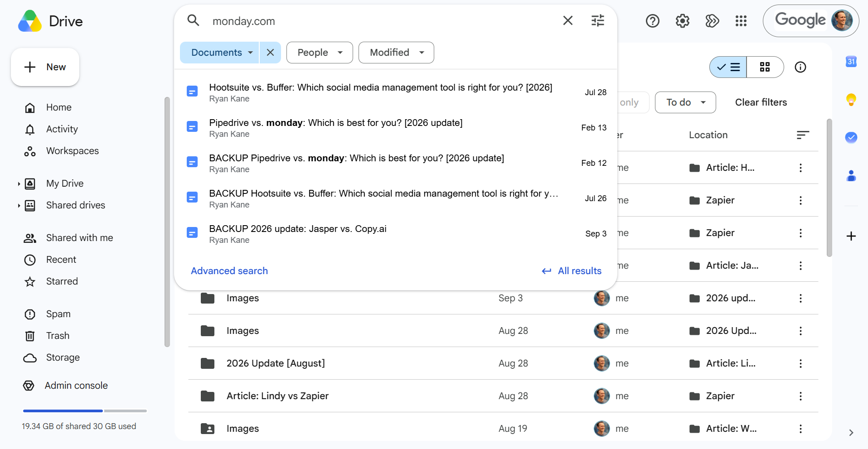Open the Advanced search link
Viewport: 868px width, 449px height.
tap(229, 271)
